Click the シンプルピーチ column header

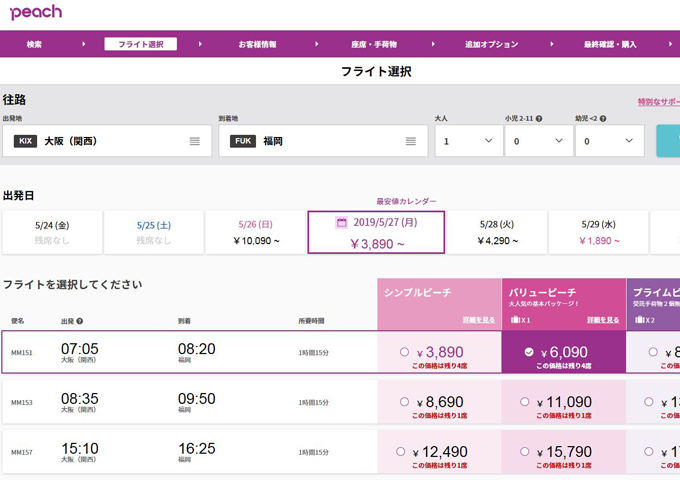click(439, 304)
